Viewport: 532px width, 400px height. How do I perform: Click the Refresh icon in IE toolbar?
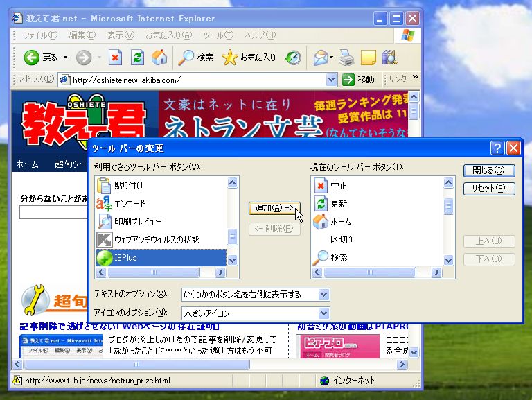(x=138, y=58)
